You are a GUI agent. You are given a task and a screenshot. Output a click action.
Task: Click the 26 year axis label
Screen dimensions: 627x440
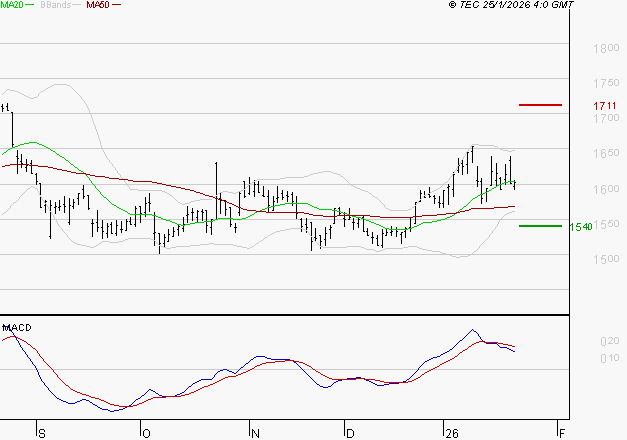tap(452, 434)
